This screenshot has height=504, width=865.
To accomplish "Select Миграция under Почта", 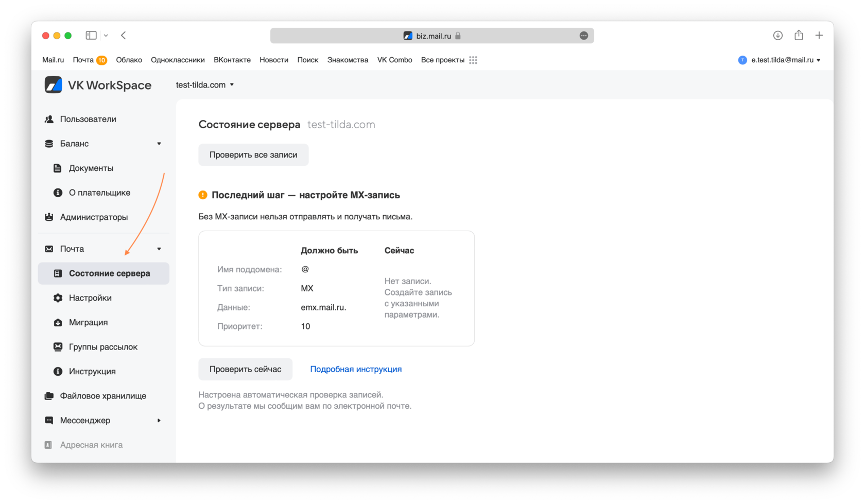I will coord(89,322).
